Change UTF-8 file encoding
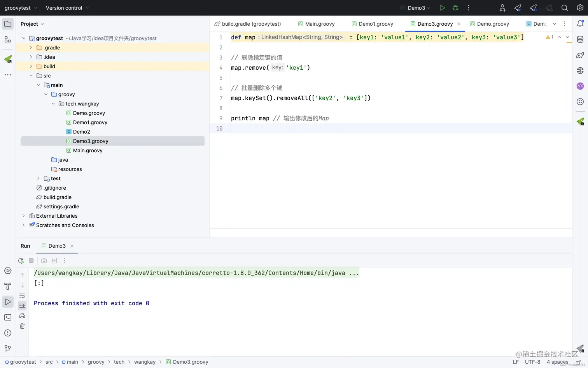 pyautogui.click(x=532, y=362)
